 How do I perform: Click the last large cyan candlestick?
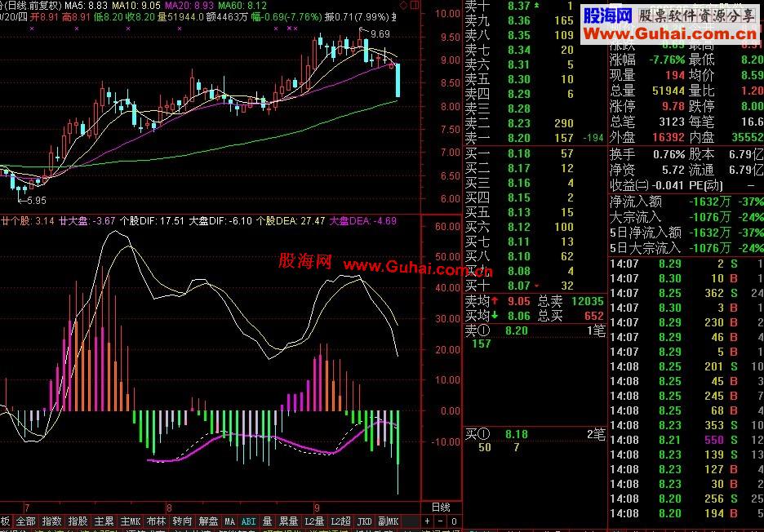coord(398,80)
